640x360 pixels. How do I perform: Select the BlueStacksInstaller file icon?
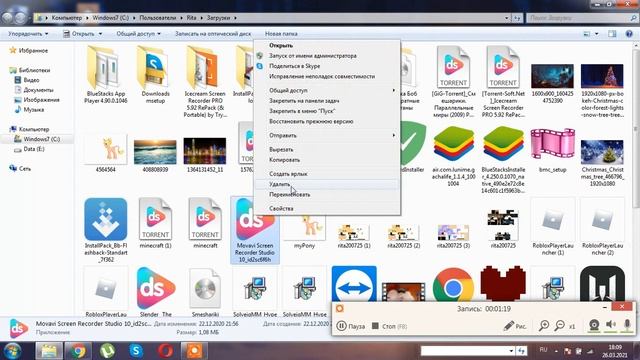pos(503,144)
